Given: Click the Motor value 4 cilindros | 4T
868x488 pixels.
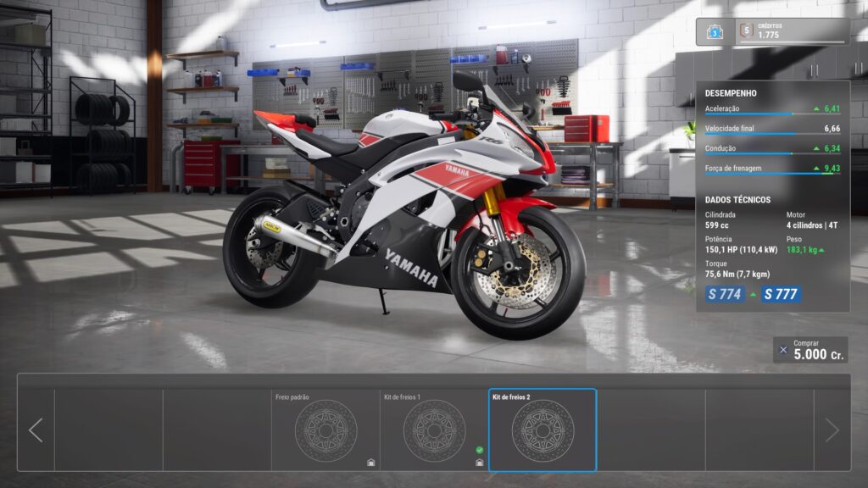Looking at the screenshot, I should (x=812, y=225).
